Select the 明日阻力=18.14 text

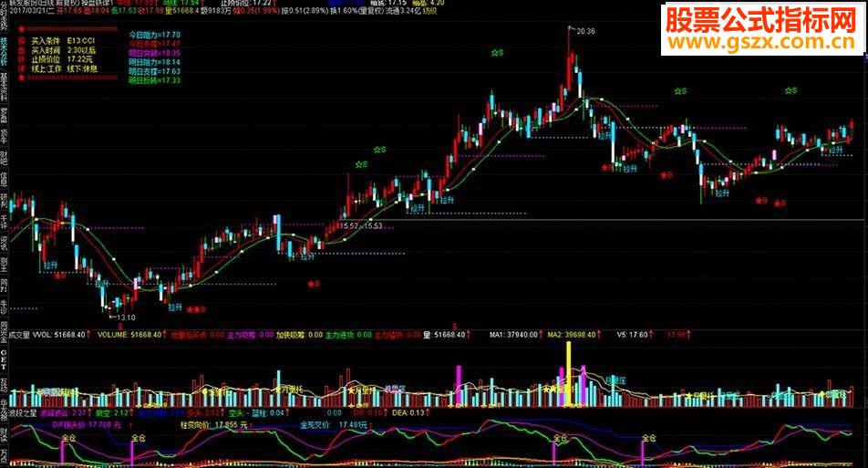coord(154,62)
